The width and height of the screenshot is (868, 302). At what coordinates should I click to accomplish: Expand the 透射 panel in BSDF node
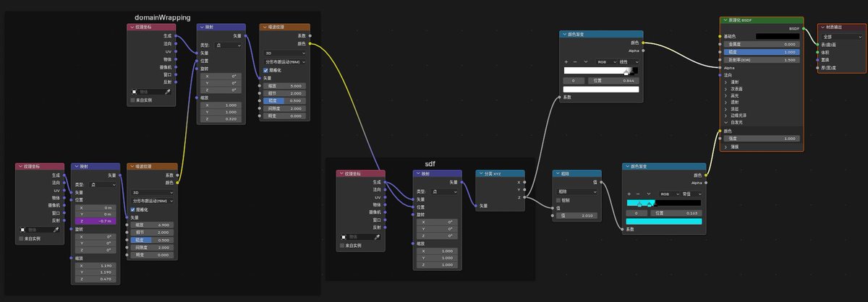[726, 102]
